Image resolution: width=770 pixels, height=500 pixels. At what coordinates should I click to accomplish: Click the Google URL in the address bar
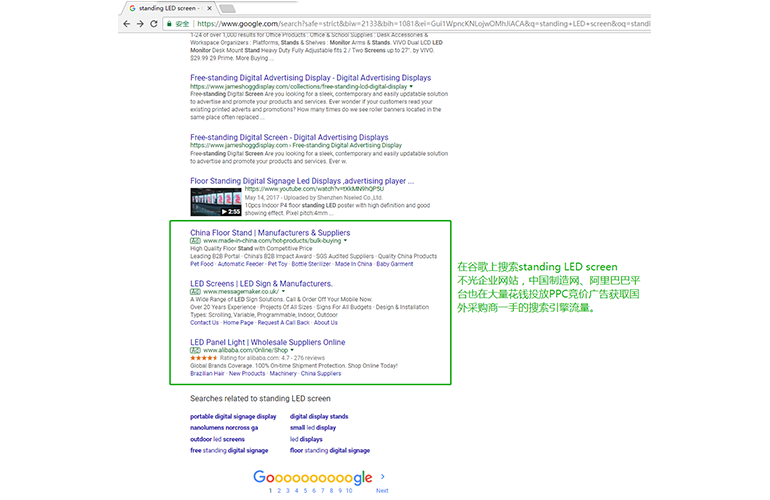pos(423,24)
